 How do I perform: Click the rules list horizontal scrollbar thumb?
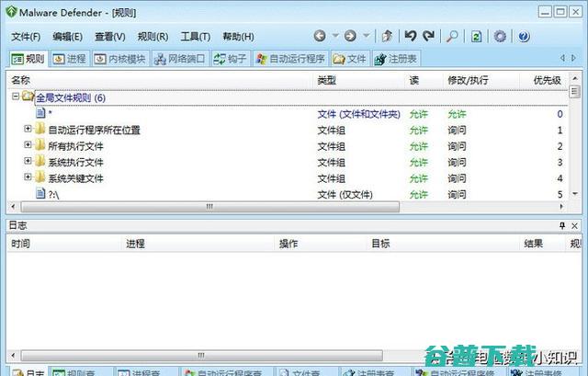(x=210, y=207)
